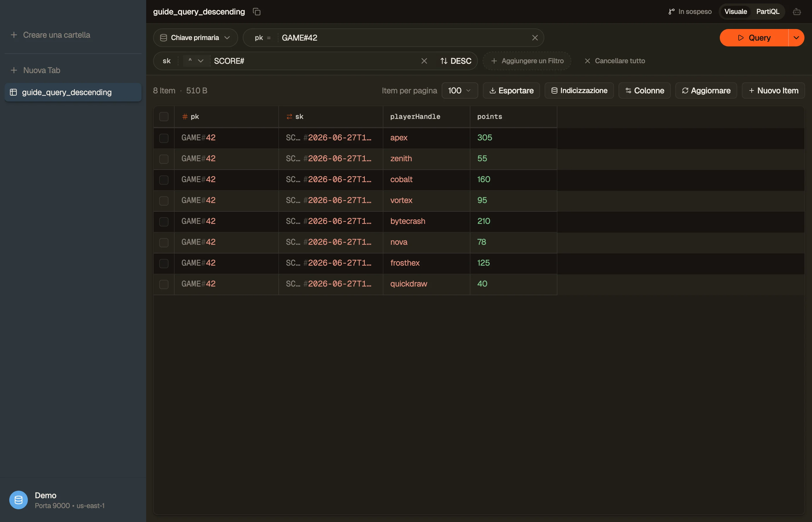Copy the guide_query_descending table name icon
Screen dimensions: 812x522
[x=257, y=12]
